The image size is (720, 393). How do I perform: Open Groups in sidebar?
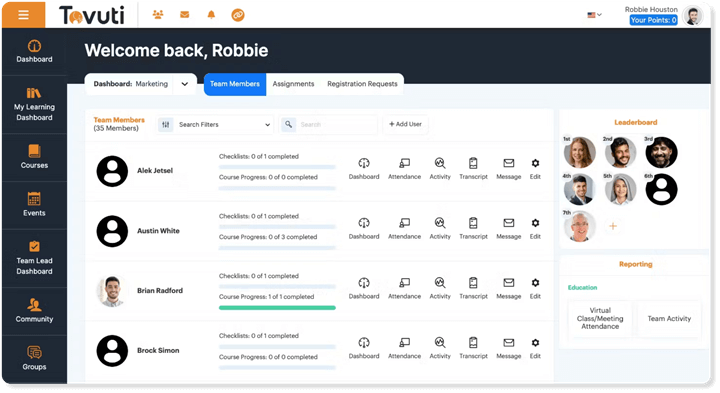(34, 358)
